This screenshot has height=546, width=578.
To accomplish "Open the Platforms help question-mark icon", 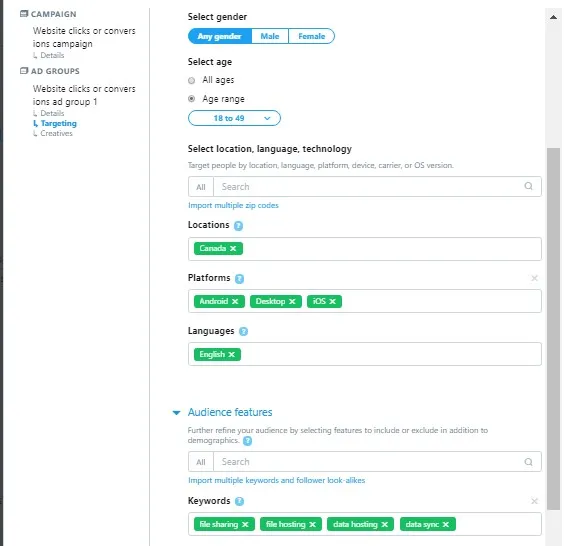I will (x=239, y=279).
